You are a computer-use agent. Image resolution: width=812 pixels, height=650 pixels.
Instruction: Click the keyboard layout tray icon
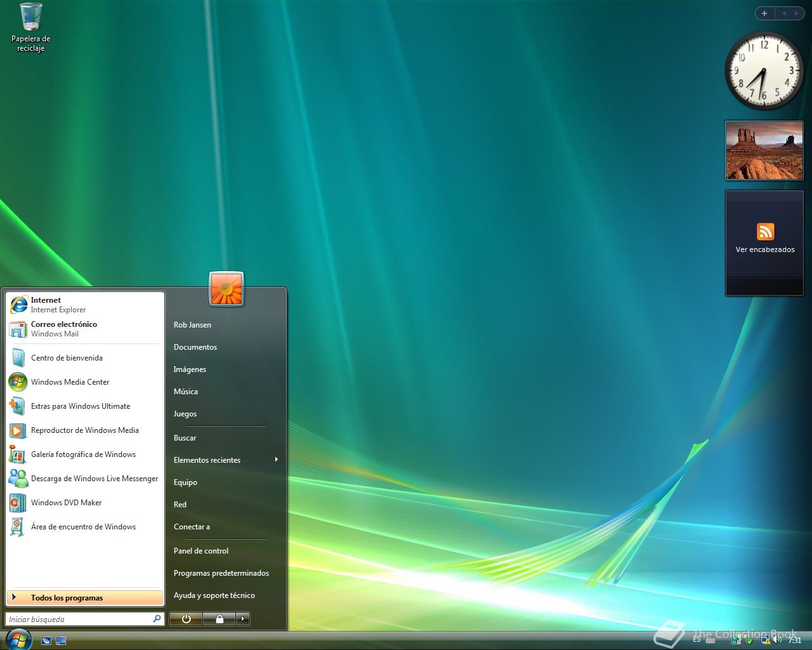tap(710, 640)
